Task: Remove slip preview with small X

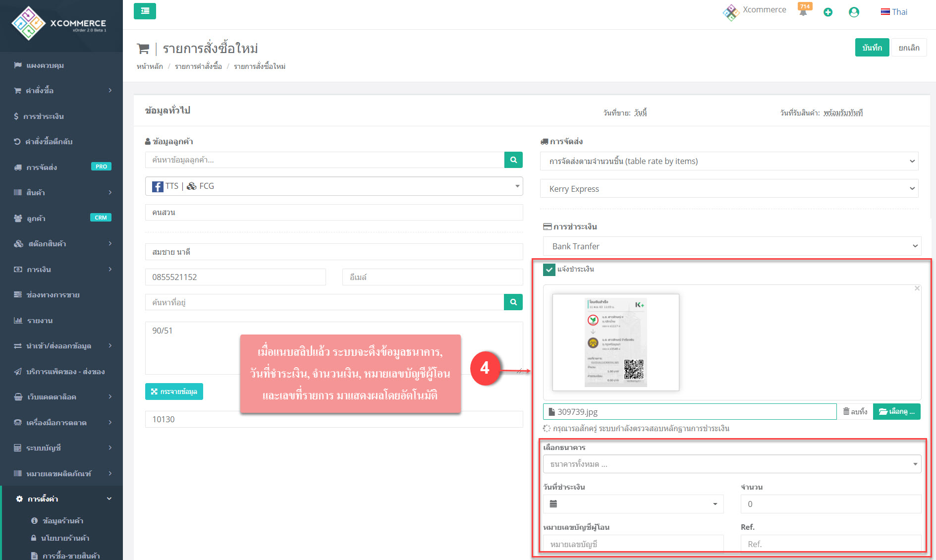Action: point(917,288)
